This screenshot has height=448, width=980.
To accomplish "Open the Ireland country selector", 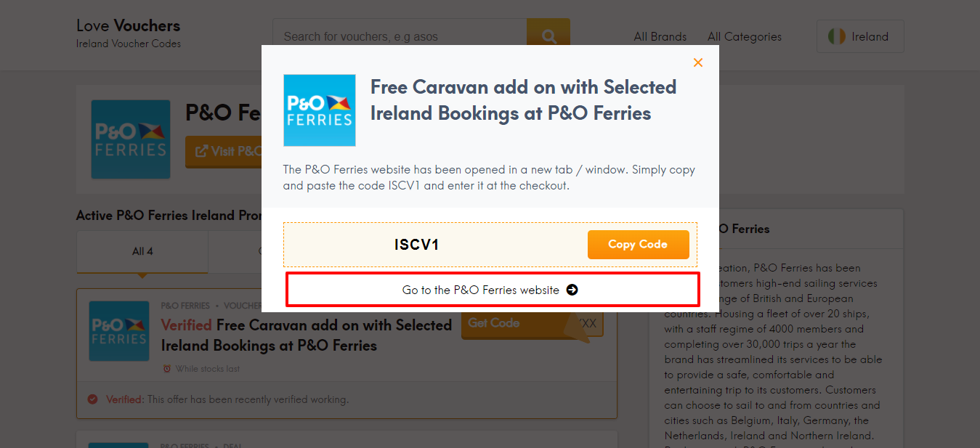I will coord(860,36).
